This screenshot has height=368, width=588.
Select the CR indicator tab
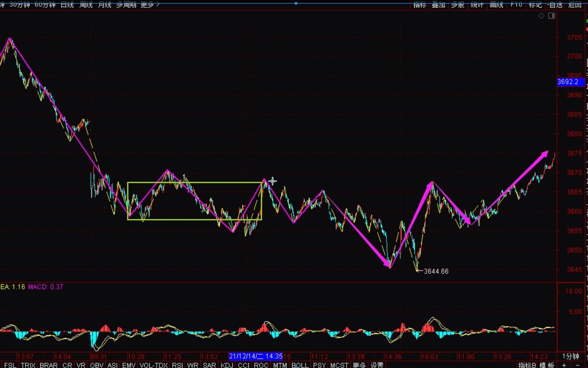[x=67, y=365]
